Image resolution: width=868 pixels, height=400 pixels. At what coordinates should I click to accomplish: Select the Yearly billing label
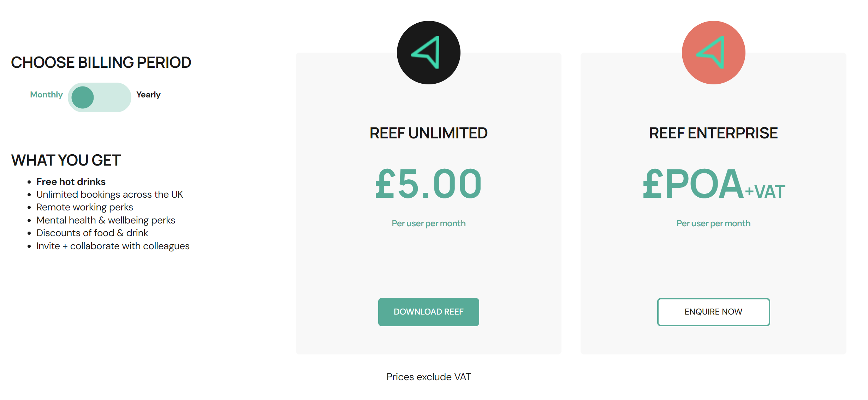148,95
